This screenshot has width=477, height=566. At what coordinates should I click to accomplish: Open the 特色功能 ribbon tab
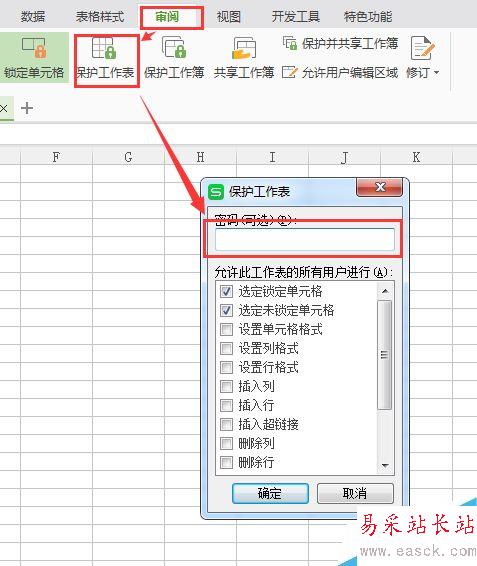[368, 17]
